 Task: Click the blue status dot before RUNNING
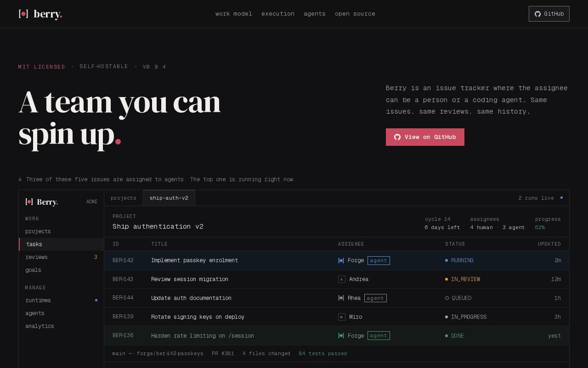[x=447, y=260]
